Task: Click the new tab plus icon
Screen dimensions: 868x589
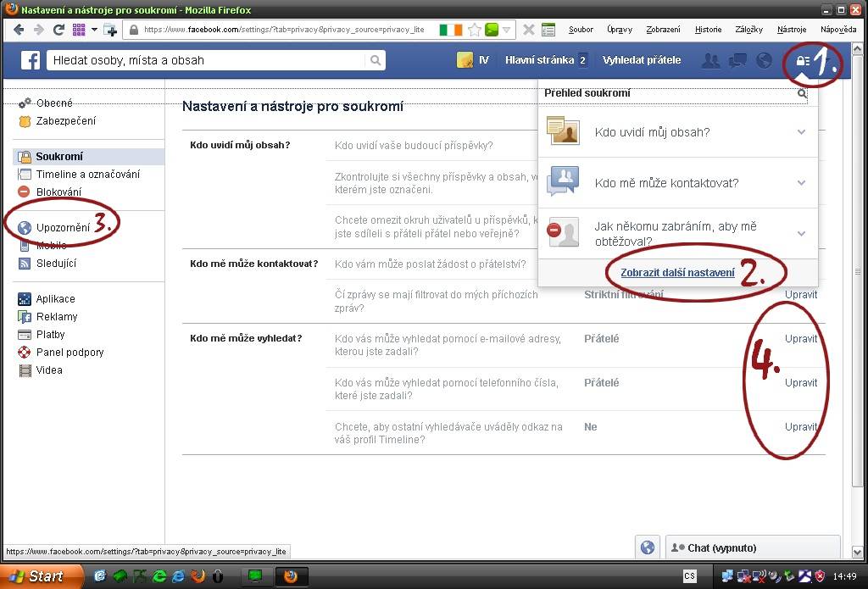Action: tap(110, 30)
